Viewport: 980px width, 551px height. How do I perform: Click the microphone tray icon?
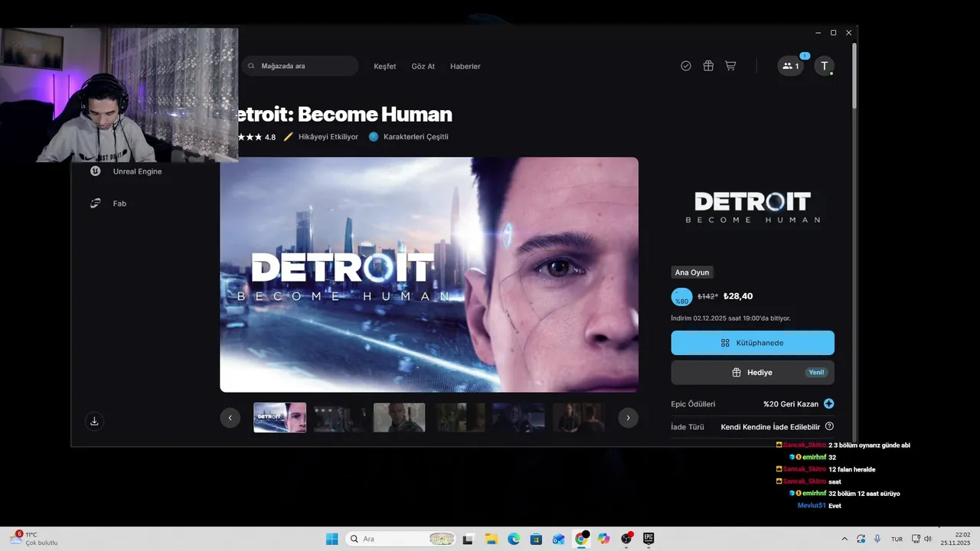click(x=877, y=539)
